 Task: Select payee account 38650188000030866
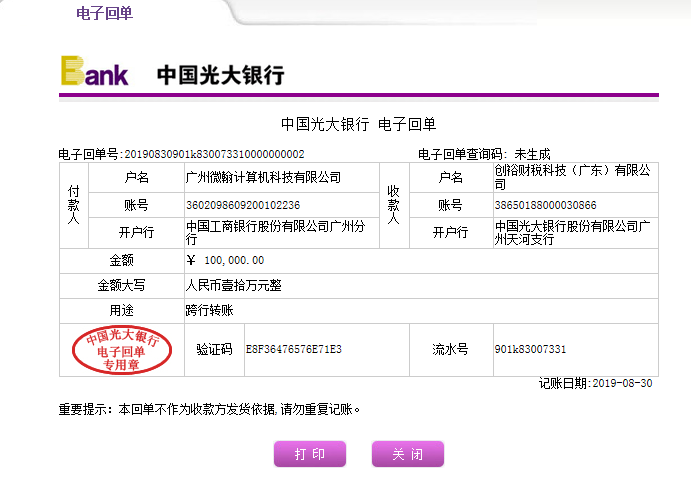(545, 205)
